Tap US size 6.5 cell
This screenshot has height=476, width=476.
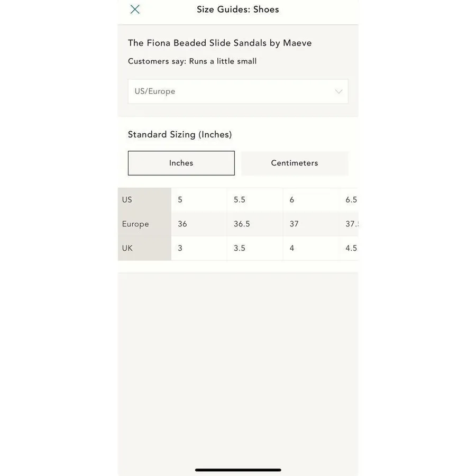click(349, 200)
